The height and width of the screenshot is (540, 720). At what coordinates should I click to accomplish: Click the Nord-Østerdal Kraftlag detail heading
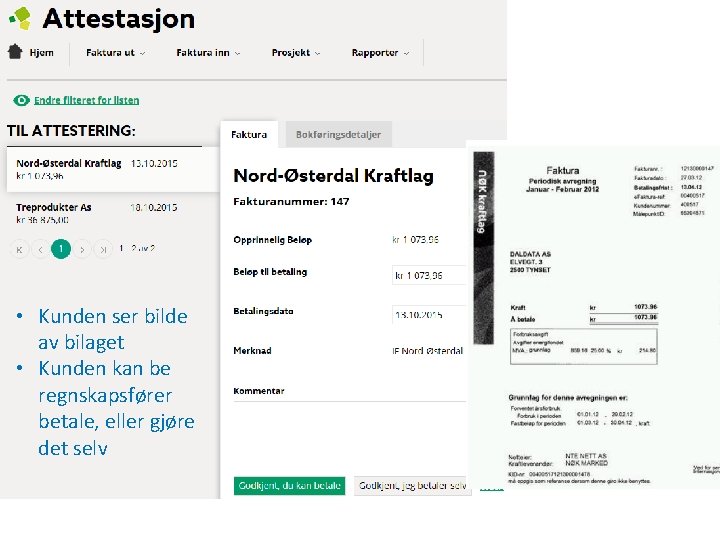[333, 176]
